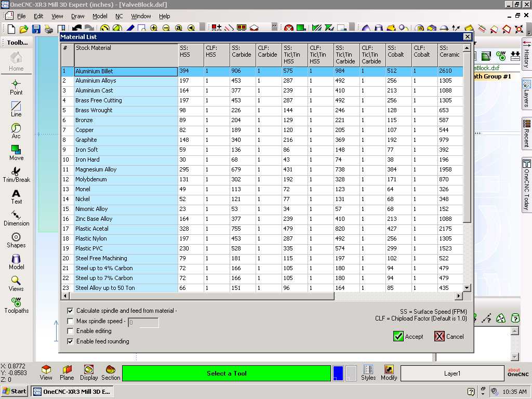Expand the toolbar overflow chevron
Screen dimensions: 532x399
click(x=274, y=27)
